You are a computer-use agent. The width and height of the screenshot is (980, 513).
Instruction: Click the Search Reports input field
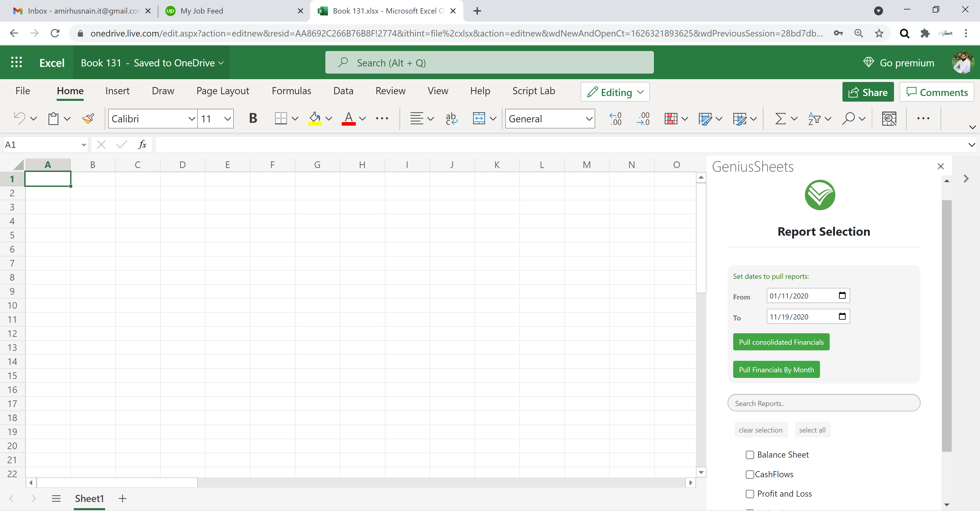(824, 403)
